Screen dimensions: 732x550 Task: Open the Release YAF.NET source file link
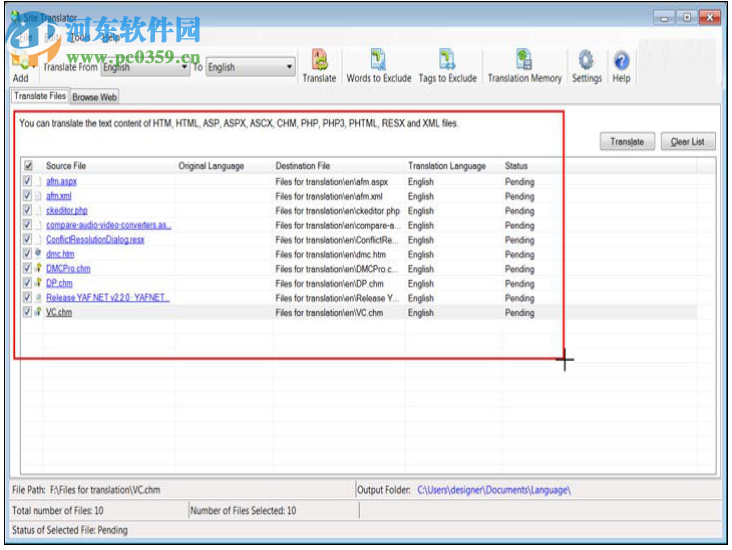(107, 298)
